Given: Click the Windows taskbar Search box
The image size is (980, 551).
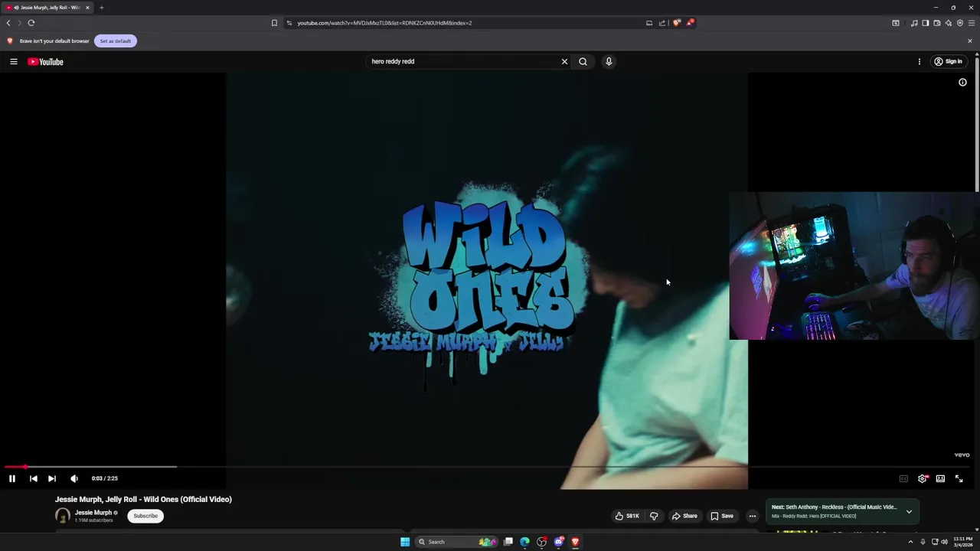Looking at the screenshot, I should [x=456, y=542].
